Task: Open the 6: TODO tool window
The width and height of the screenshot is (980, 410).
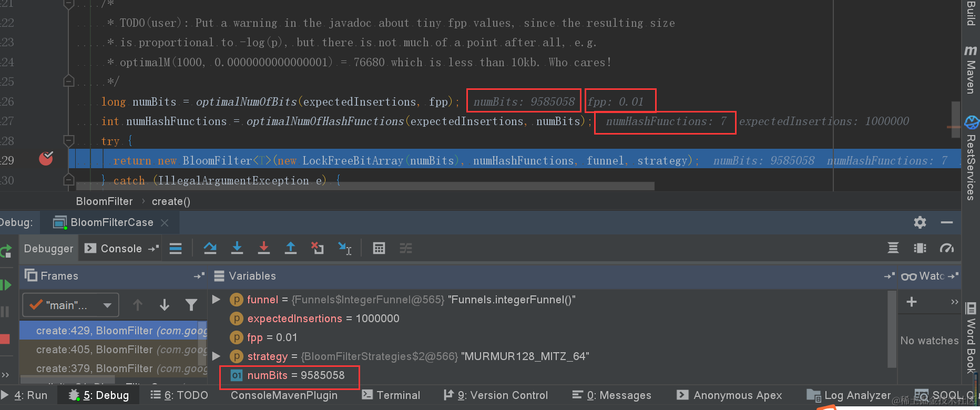Action: (x=179, y=395)
